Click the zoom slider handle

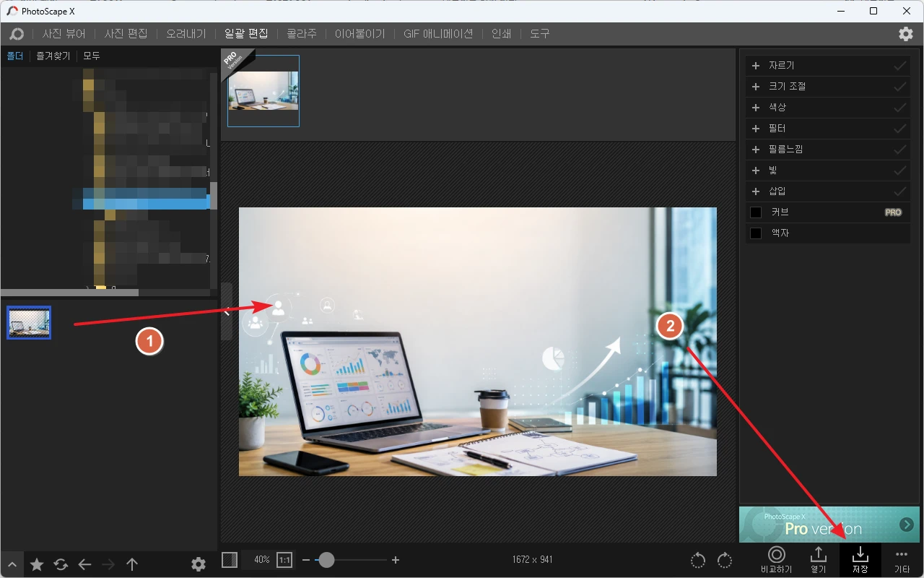point(326,560)
